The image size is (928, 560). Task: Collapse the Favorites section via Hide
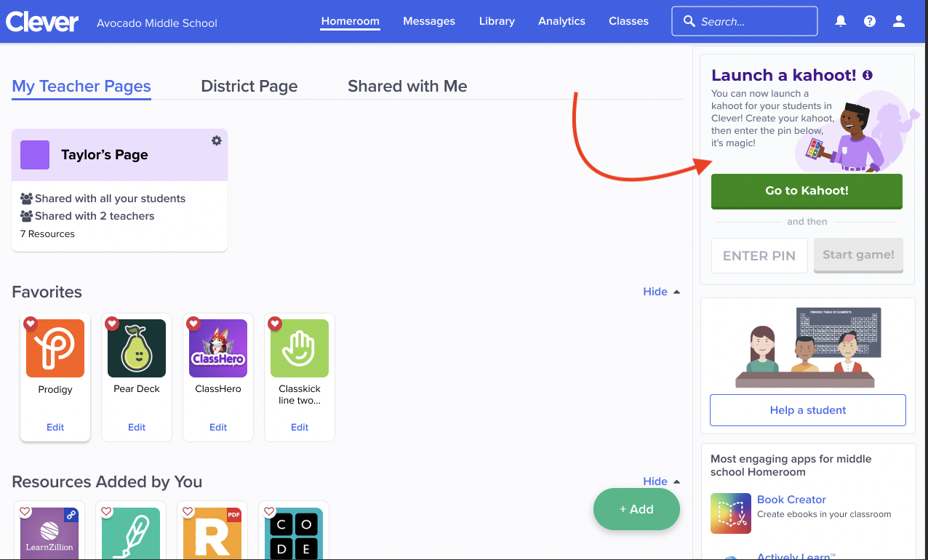pos(654,291)
